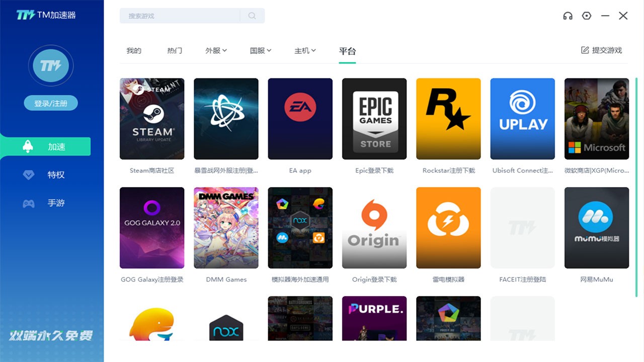Open the 模拟器海外加速通用 tile
The height and width of the screenshot is (362, 644).
click(x=300, y=228)
